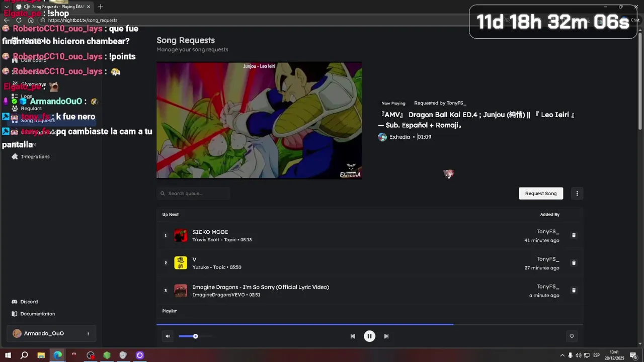Click the Edge browser taskbar icon
Viewport: 644px width, 362px height.
(58, 355)
